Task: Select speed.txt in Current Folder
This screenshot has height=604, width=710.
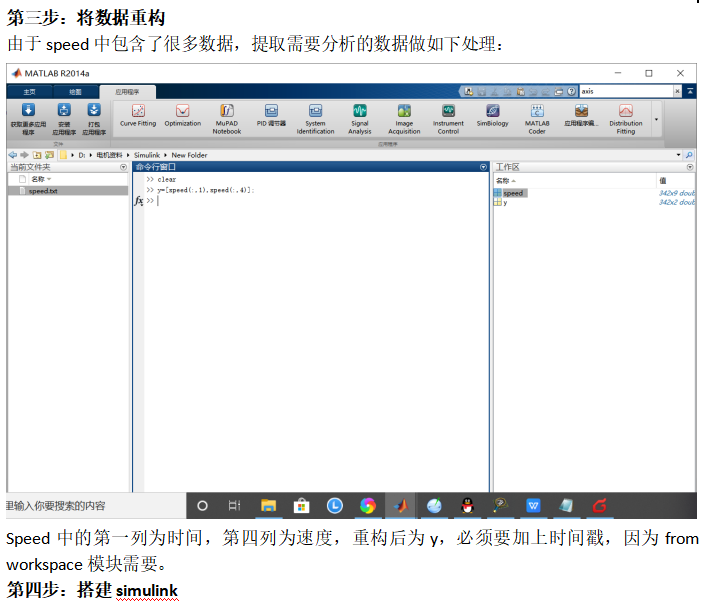Action: click(68, 191)
